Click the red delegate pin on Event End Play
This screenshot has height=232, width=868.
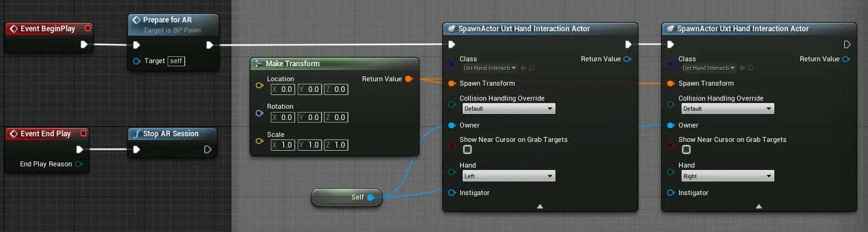tap(83, 133)
